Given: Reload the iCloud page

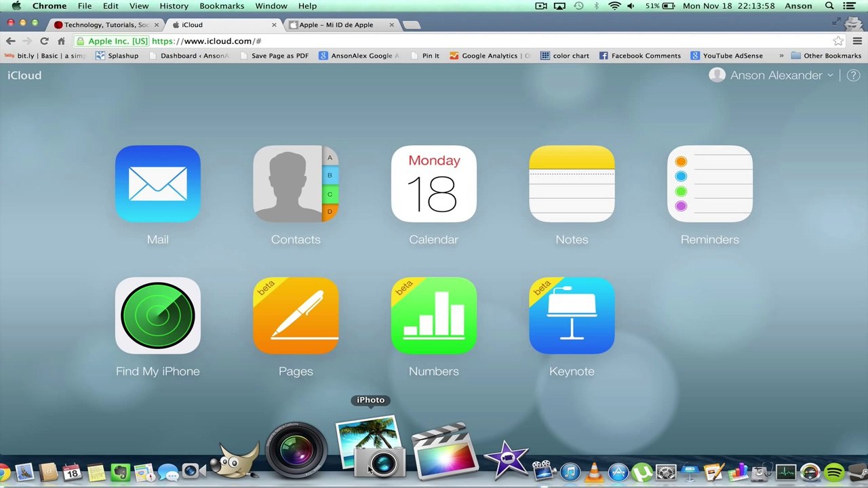Looking at the screenshot, I should pyautogui.click(x=44, y=41).
